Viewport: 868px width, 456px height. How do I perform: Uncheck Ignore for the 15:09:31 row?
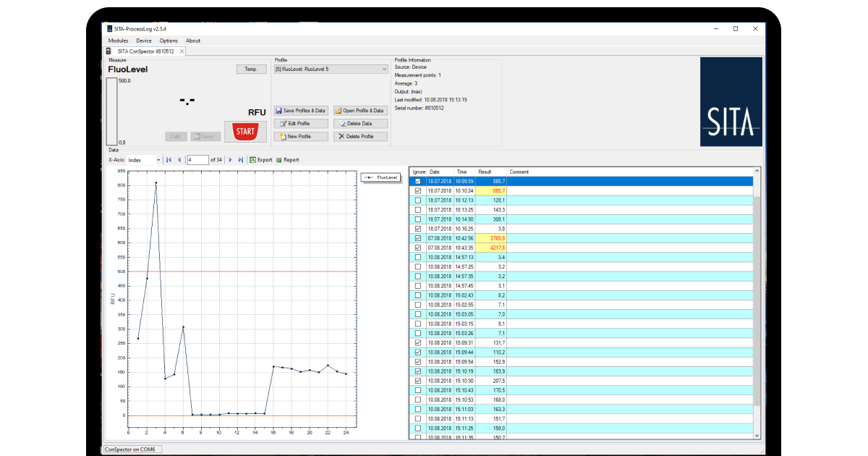tap(417, 342)
